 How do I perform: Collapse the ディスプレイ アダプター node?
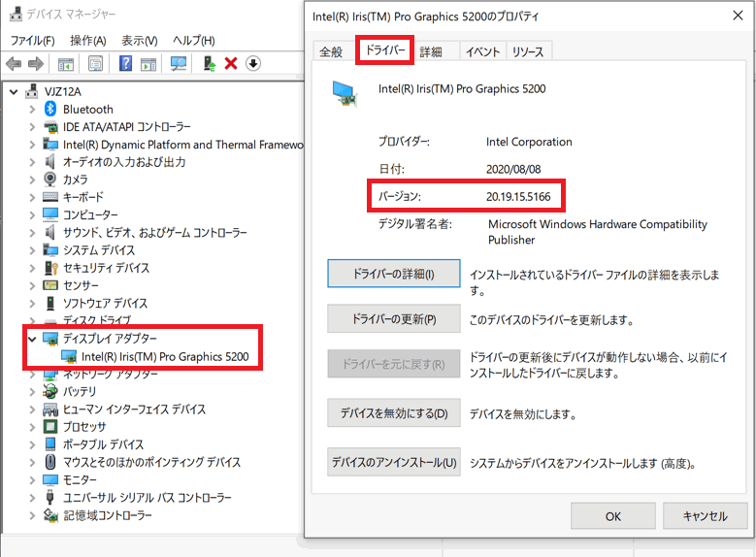[x=32, y=339]
